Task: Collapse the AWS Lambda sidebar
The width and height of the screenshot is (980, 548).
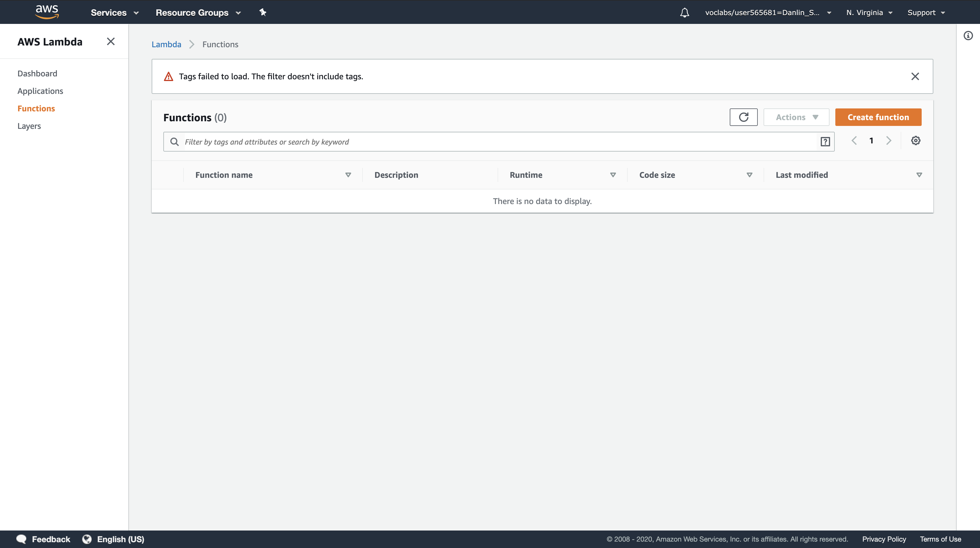Action: 111,41
